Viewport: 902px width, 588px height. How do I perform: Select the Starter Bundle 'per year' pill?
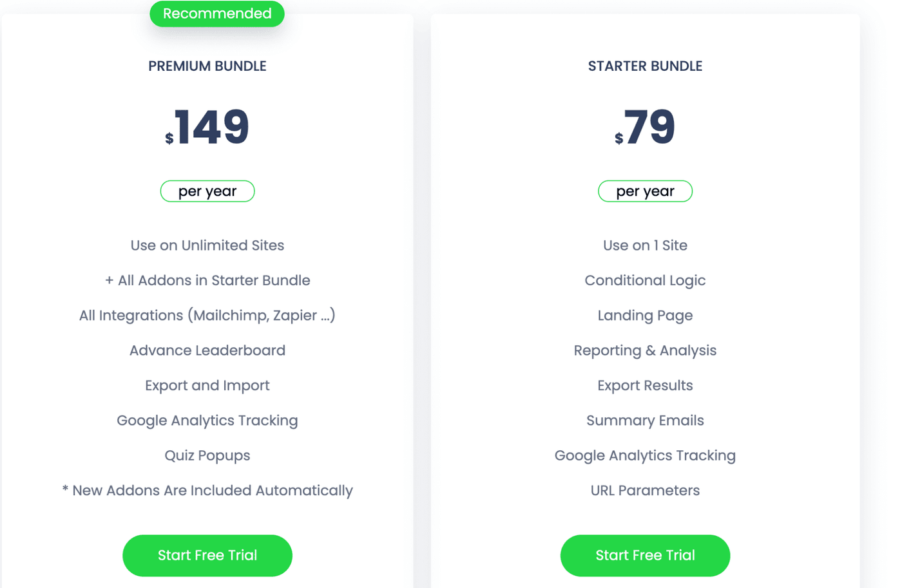[645, 191]
